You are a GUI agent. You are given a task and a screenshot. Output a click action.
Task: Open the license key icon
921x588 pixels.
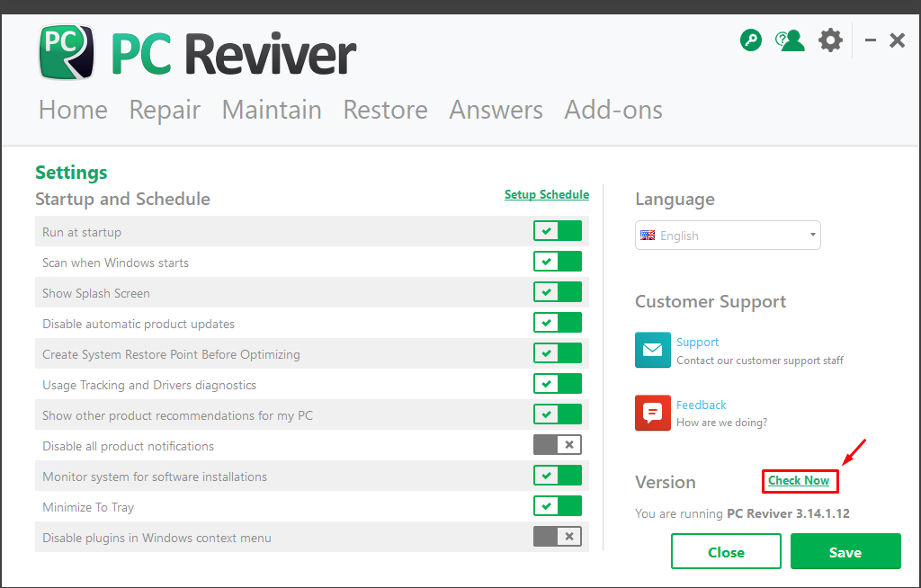pyautogui.click(x=751, y=40)
